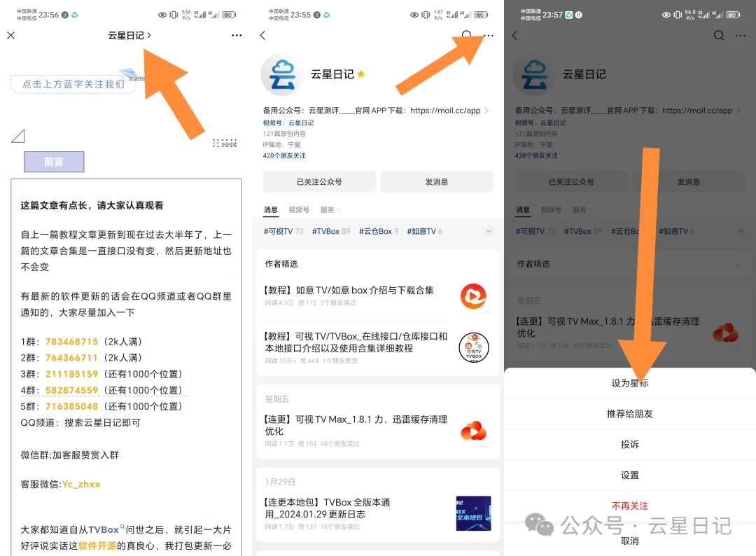756x556 pixels.
Task: Tap the red cloud thumbnail on the undimmed profile
Action: coord(474,431)
